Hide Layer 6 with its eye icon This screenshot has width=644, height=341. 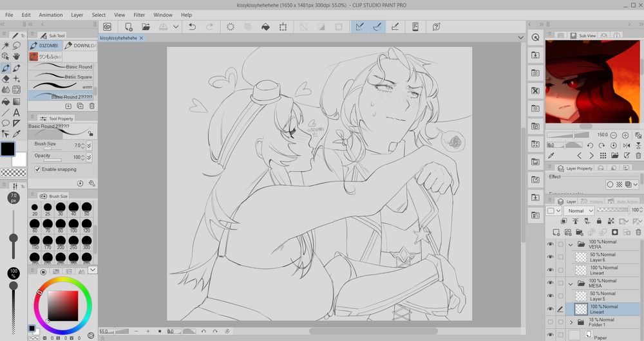(x=551, y=257)
